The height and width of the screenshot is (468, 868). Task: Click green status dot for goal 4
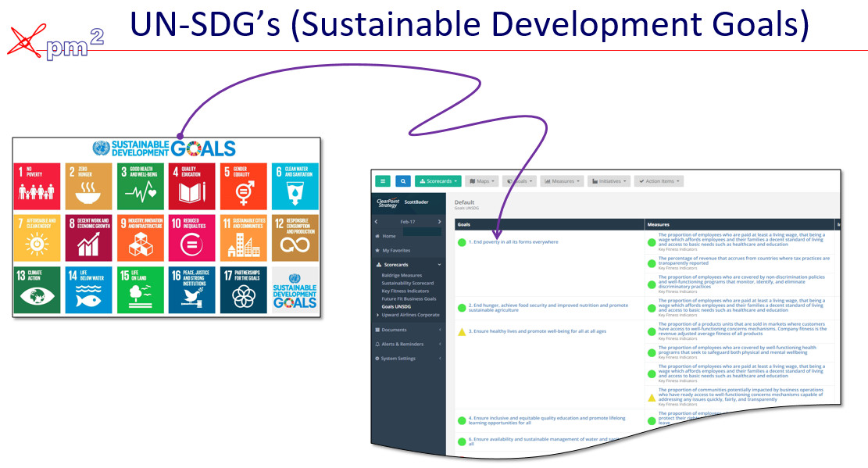tap(462, 420)
